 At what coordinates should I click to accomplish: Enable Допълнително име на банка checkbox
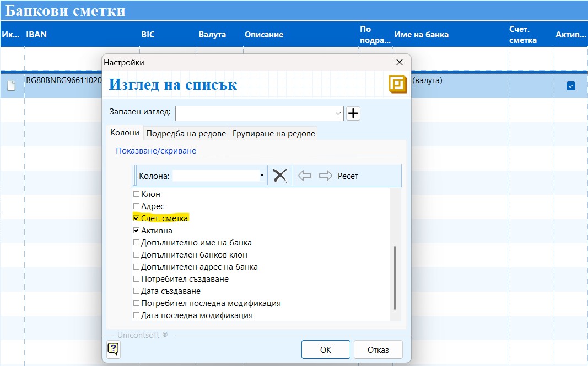[137, 242]
